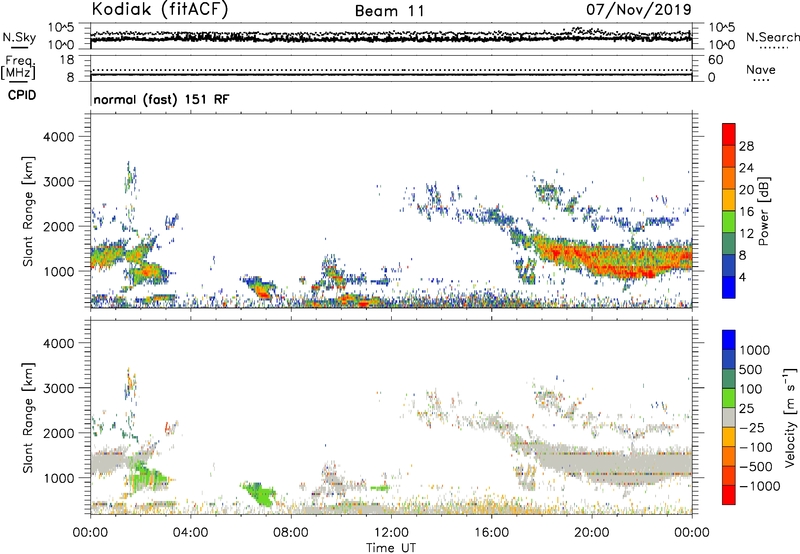Image resolution: width=800 pixels, height=554 pixels.
Task: Click the 'N.Search' legend label
Action: (x=772, y=37)
